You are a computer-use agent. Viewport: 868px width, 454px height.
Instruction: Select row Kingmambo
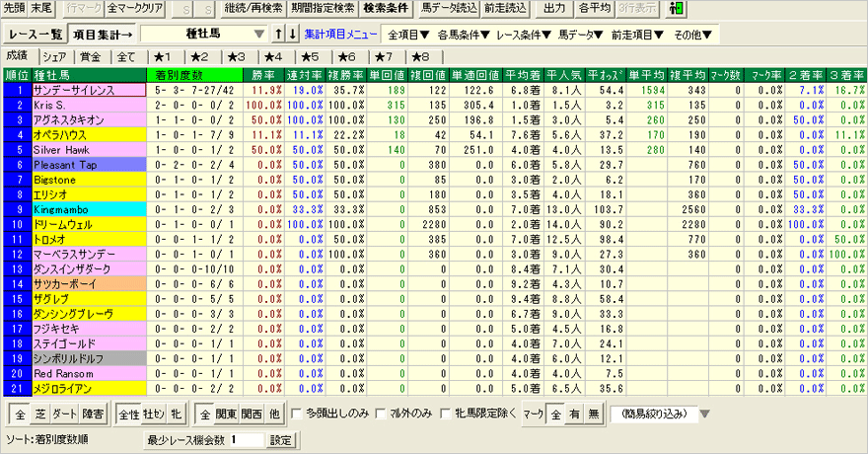coord(89,210)
